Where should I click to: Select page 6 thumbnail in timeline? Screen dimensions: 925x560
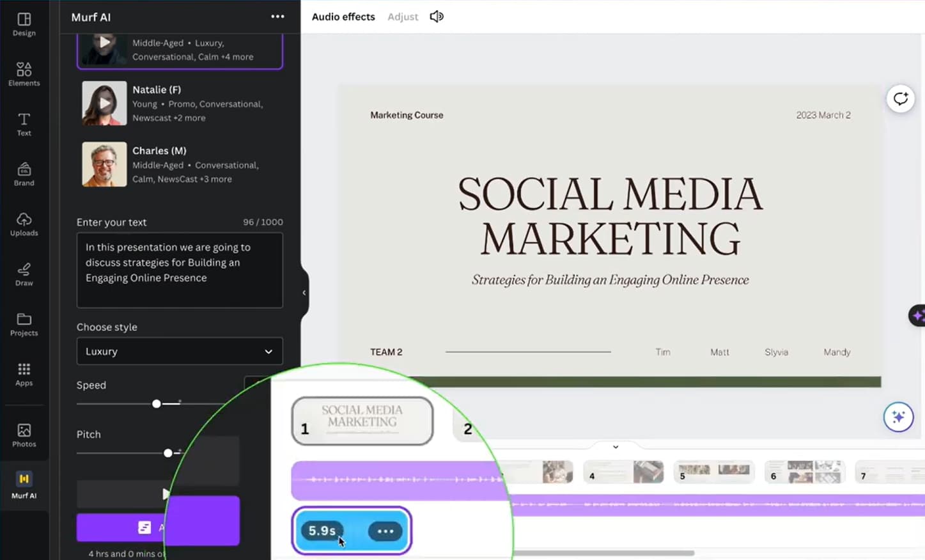(805, 472)
